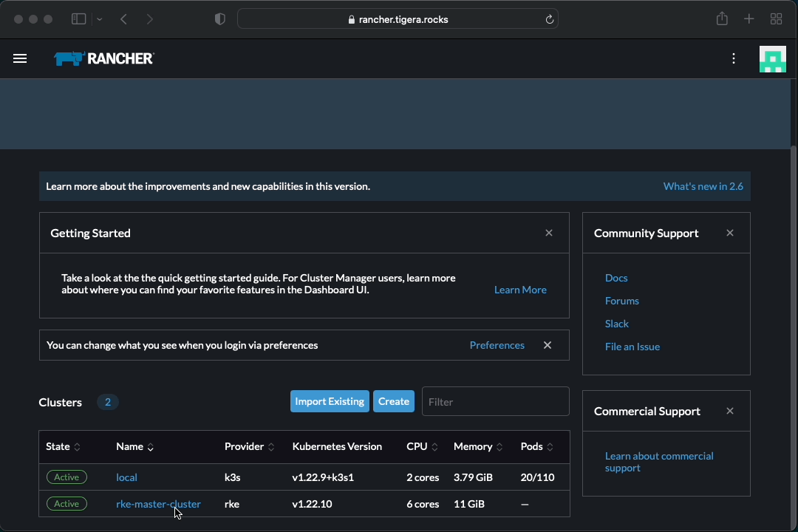The height and width of the screenshot is (532, 798).
Task: Sort clusters by Provider column
Action: tap(250, 446)
